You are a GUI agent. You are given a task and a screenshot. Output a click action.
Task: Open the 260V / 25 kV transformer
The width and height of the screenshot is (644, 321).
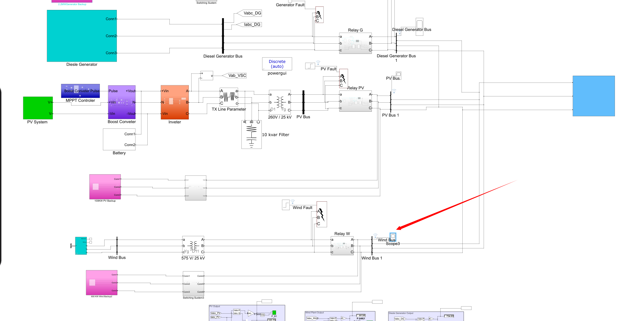[280, 102]
